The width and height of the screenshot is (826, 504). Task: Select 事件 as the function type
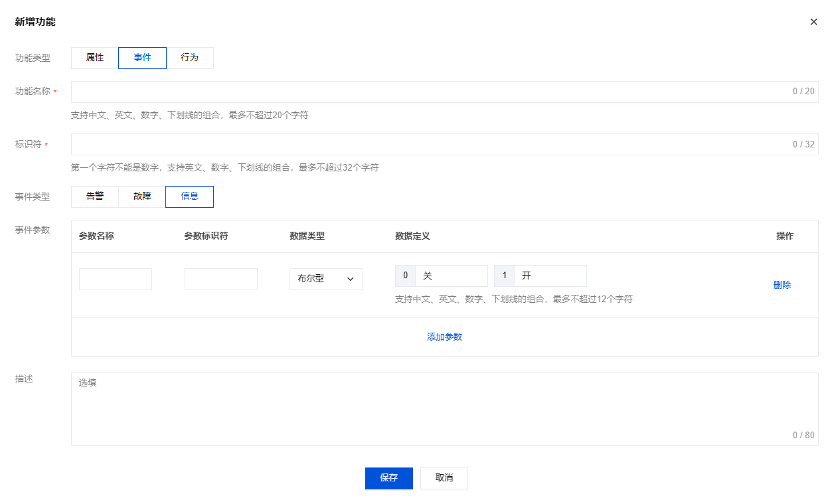pyautogui.click(x=142, y=58)
